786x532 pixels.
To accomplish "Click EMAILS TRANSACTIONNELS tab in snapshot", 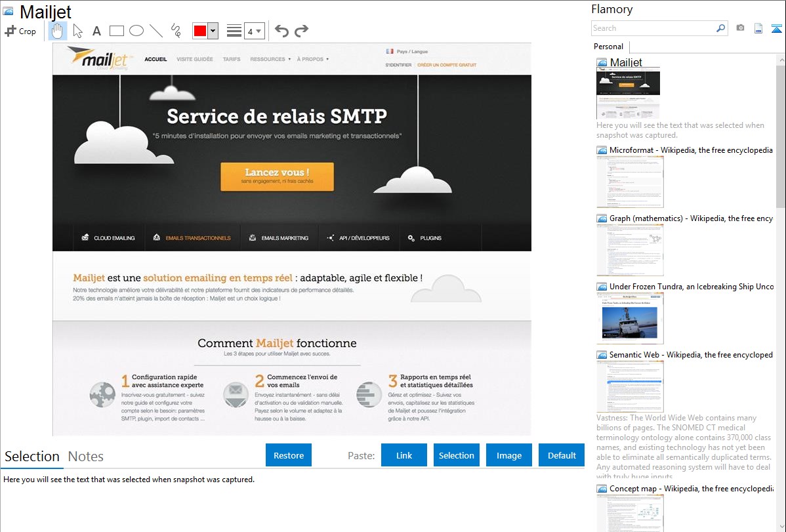I will coord(192,237).
